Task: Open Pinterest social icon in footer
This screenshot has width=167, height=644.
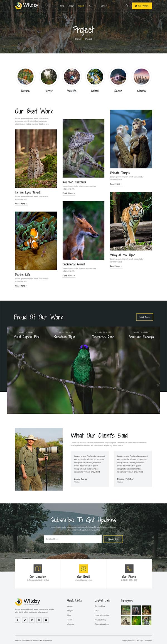Action: tap(32, 620)
